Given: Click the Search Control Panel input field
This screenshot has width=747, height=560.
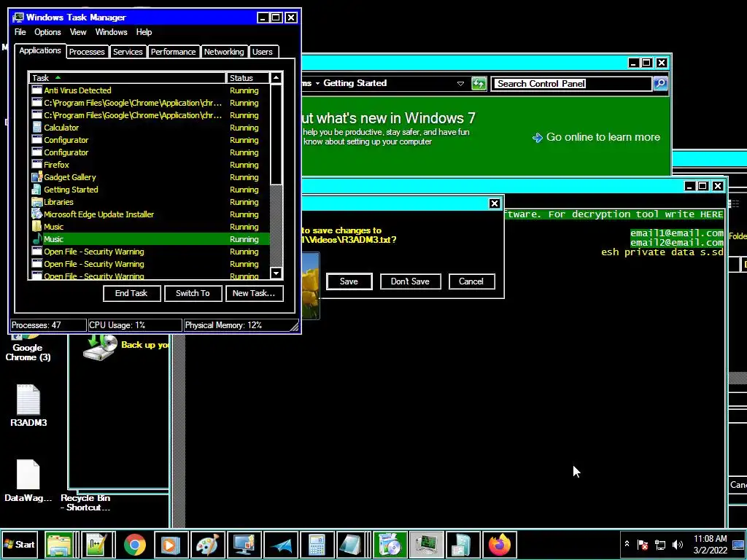Looking at the screenshot, I should point(571,83).
